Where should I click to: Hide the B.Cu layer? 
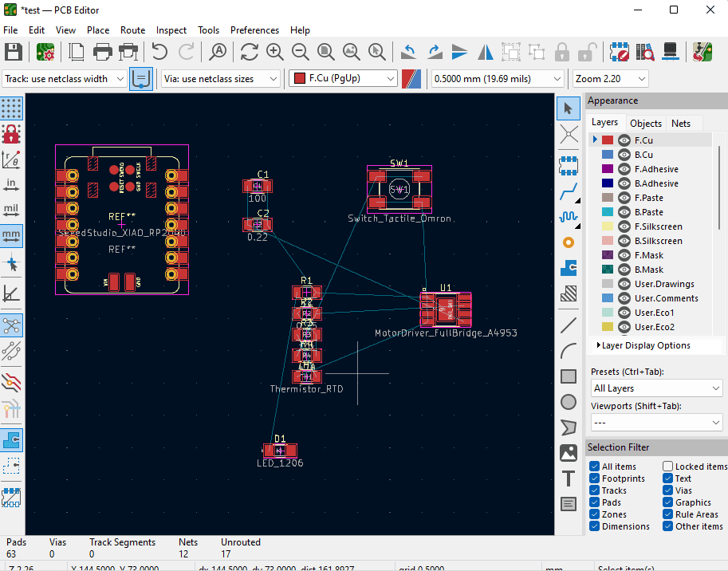click(x=624, y=155)
